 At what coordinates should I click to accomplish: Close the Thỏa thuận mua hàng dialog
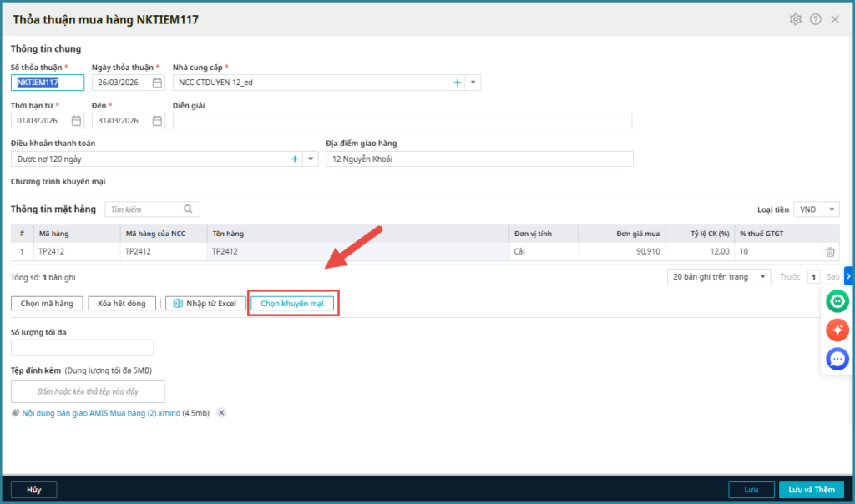pos(835,20)
